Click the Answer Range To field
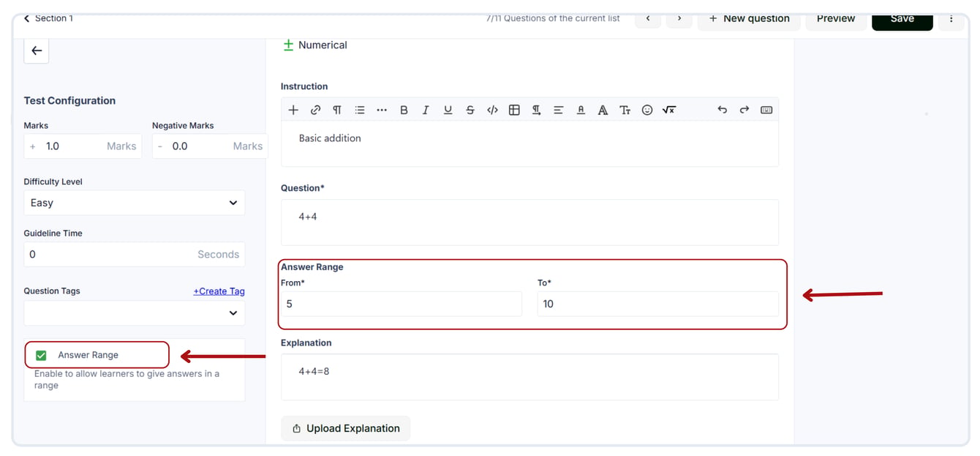 tap(658, 304)
